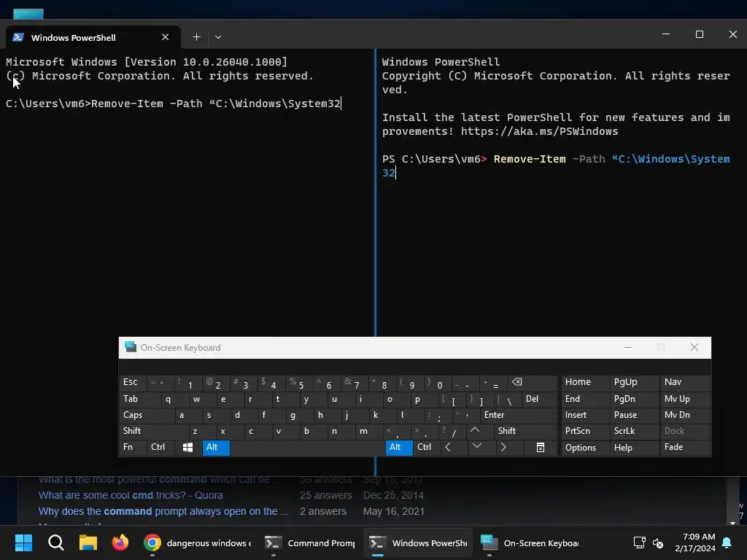The height and width of the screenshot is (560, 747).
Task: Toggle the right Alt key
Action: 399,448
